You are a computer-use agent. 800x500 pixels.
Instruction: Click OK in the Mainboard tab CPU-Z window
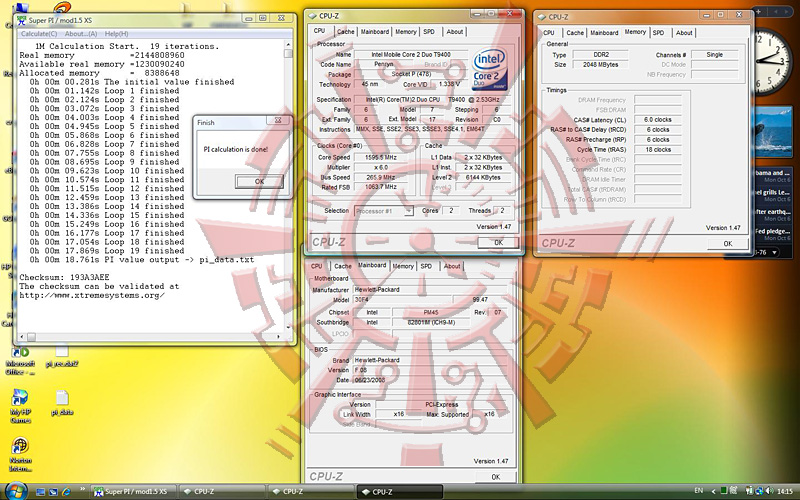[495, 477]
